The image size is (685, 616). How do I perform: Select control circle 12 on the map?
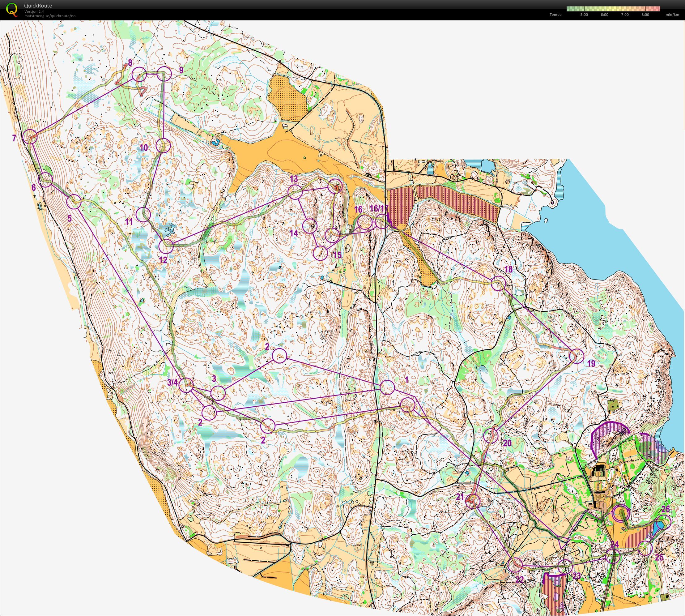tap(166, 246)
